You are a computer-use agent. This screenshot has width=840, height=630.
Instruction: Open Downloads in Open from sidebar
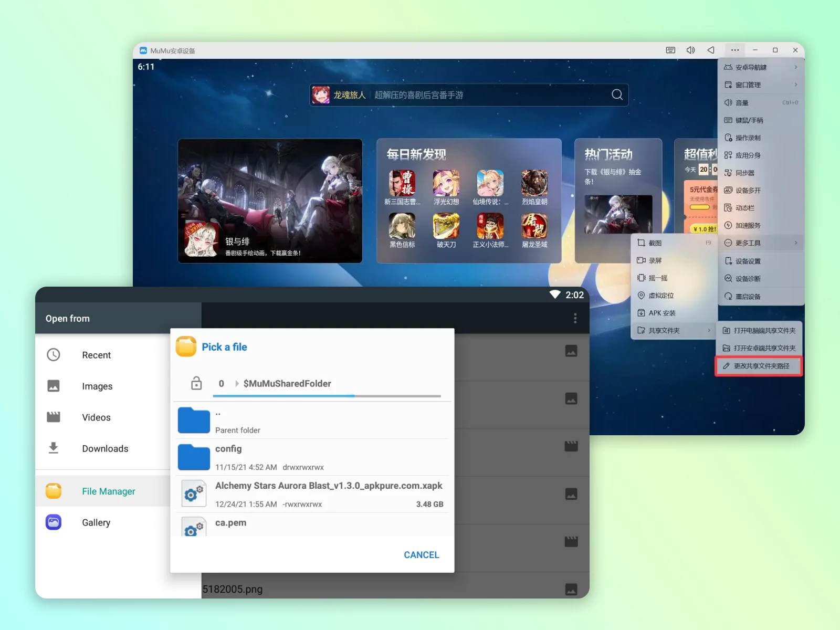(103, 449)
